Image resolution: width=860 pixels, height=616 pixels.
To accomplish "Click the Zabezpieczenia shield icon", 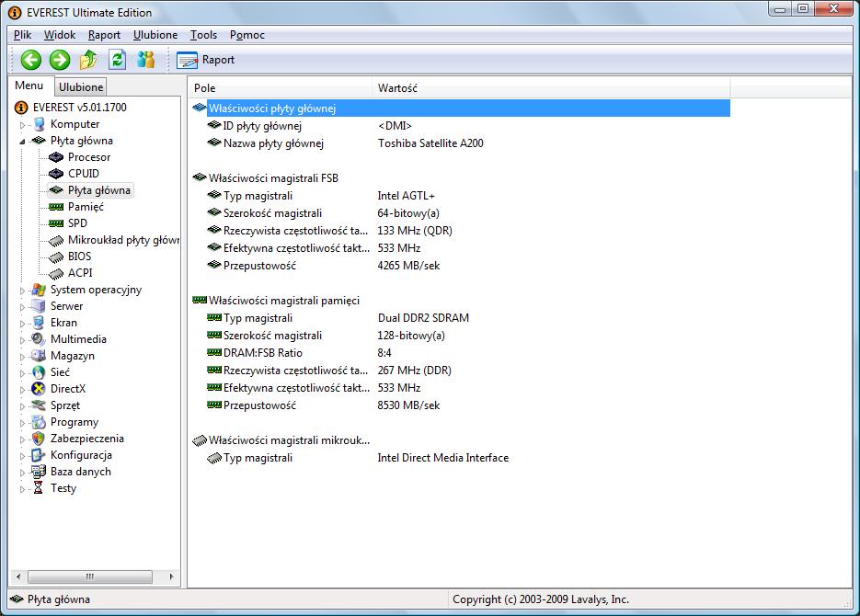I will click(39, 439).
